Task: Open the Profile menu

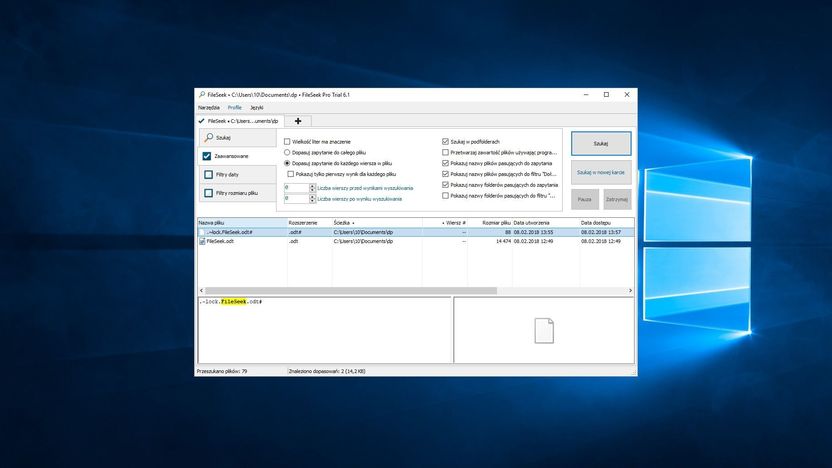Action: click(x=235, y=108)
